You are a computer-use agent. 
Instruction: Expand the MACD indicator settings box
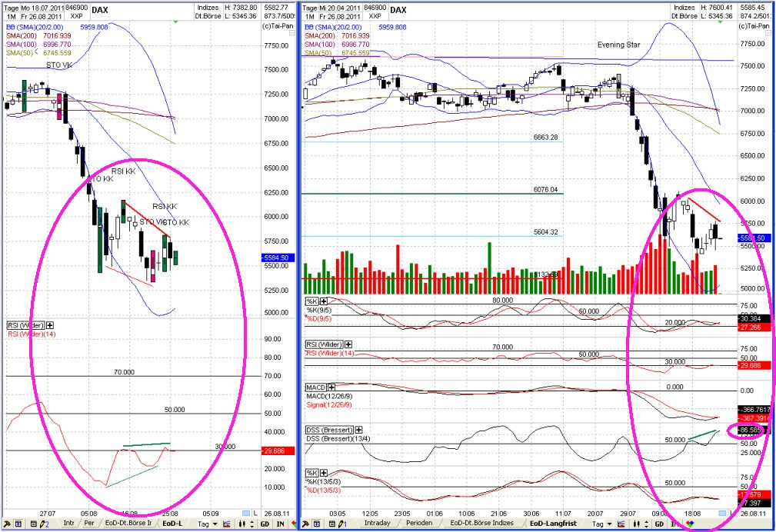[x=332, y=387]
